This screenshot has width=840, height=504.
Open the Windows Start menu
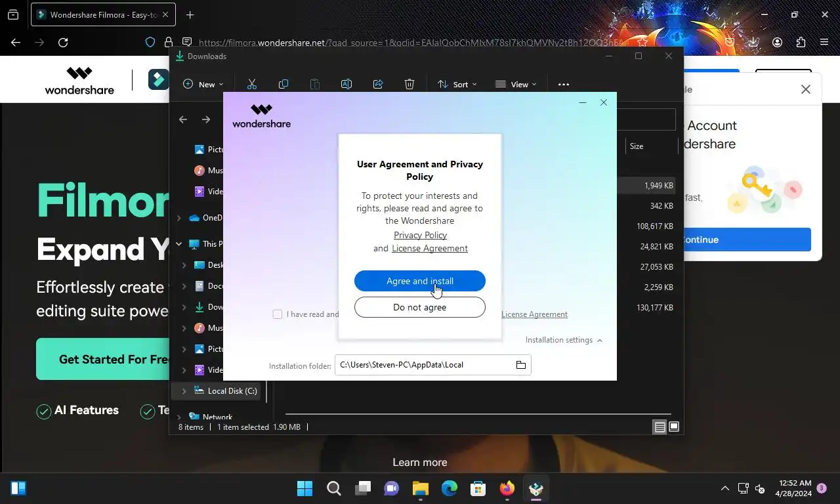[305, 488]
